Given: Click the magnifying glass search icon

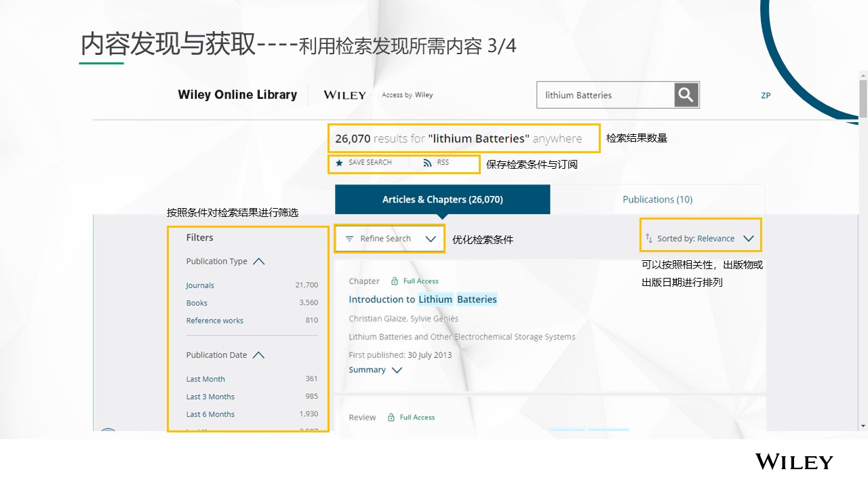Looking at the screenshot, I should pyautogui.click(x=686, y=95).
